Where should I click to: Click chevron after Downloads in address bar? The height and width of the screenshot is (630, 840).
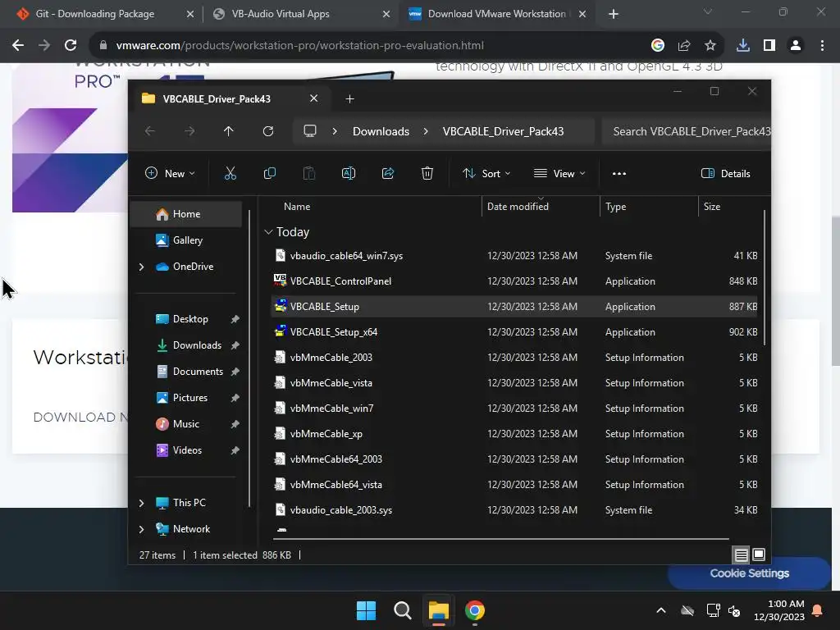[x=426, y=131]
